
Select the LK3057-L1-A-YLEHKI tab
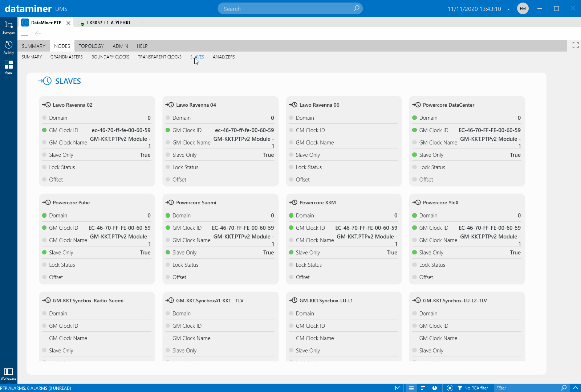[x=108, y=23]
